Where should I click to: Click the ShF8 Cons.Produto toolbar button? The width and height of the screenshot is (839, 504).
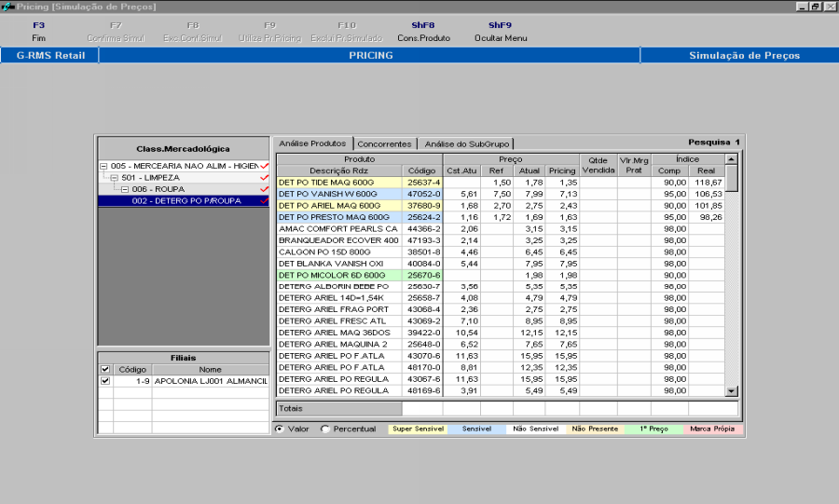[423, 32]
